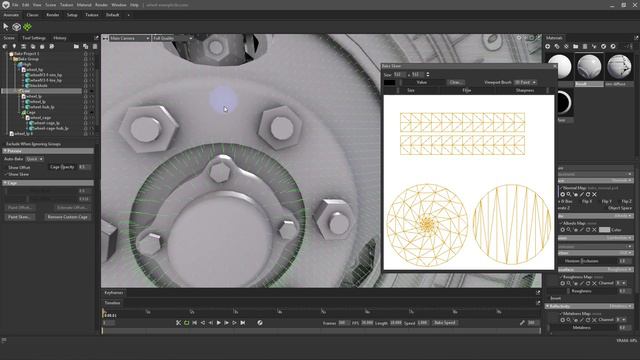This screenshot has width=640, height=360.
Task: Click the materials folder icon
Action: 576,47
